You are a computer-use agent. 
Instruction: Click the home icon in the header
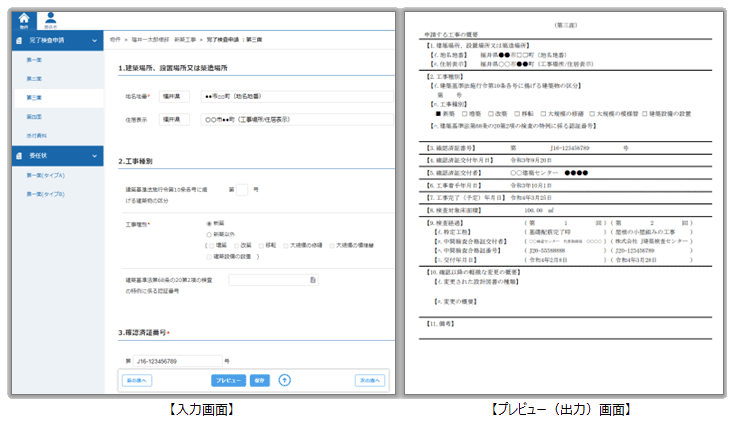click(24, 19)
